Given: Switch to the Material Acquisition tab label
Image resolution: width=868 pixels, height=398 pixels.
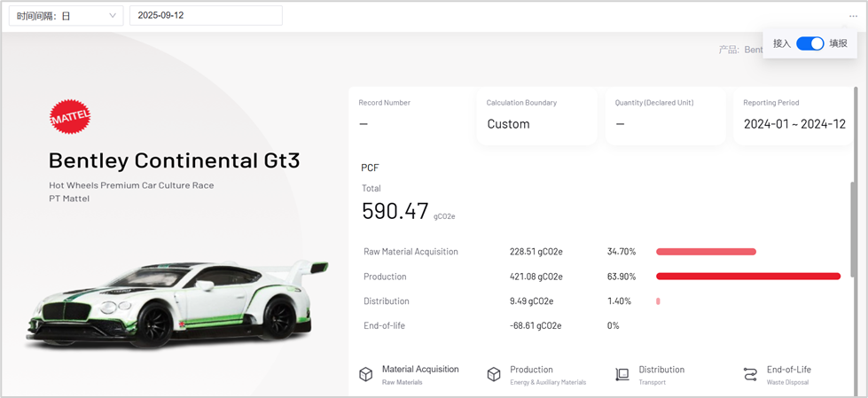Looking at the screenshot, I should point(420,370).
